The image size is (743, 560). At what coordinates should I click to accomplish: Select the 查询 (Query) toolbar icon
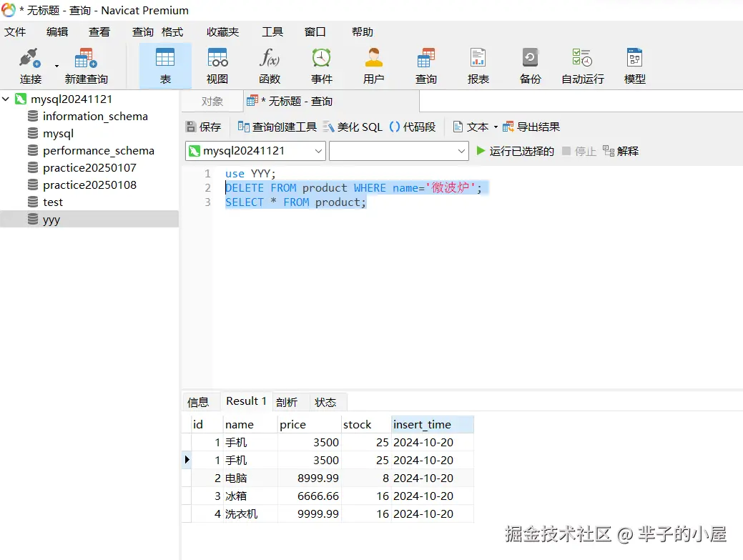point(426,66)
